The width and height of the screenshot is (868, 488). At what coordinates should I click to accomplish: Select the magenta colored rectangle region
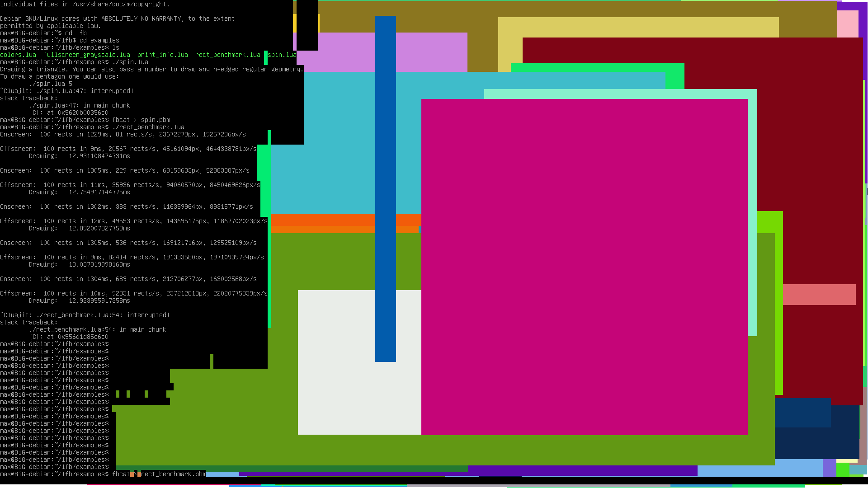[x=585, y=266]
